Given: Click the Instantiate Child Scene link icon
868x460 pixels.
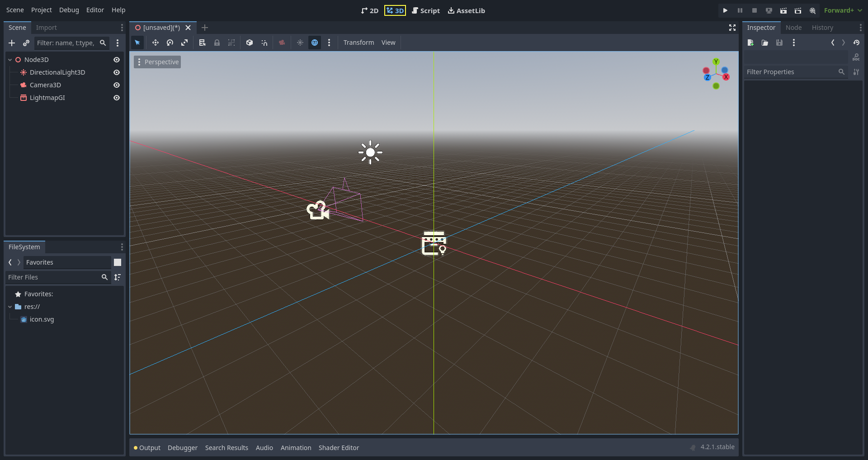Looking at the screenshot, I should point(26,43).
